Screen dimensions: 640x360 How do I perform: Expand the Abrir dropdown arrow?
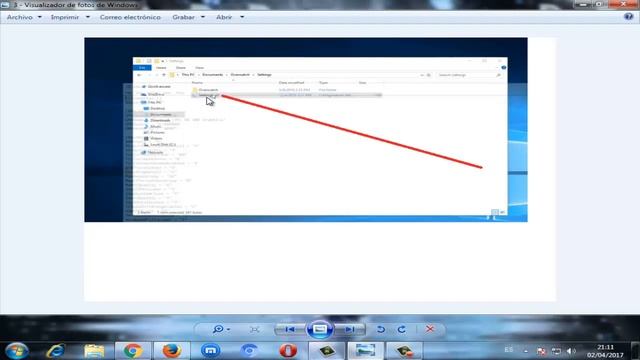(242, 17)
